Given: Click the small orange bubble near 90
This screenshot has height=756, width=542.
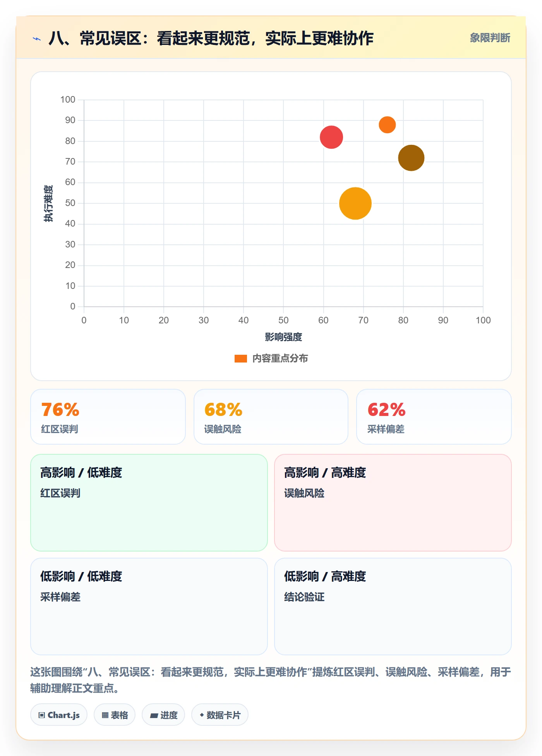Looking at the screenshot, I should [387, 125].
